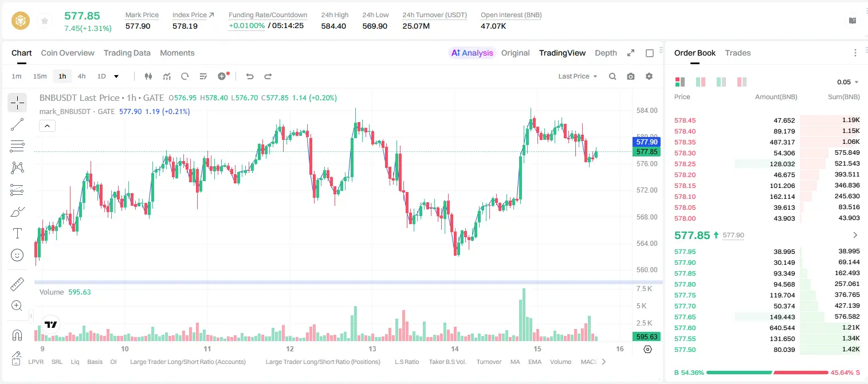Open the Coin Overview tab
Screen dimensions: 868x384
[68, 53]
